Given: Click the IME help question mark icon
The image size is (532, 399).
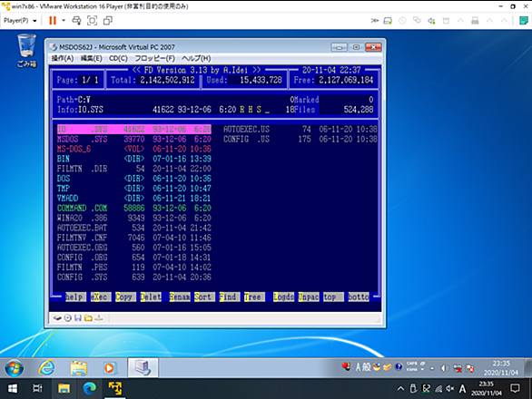Looking at the screenshot, I should coord(399,366).
